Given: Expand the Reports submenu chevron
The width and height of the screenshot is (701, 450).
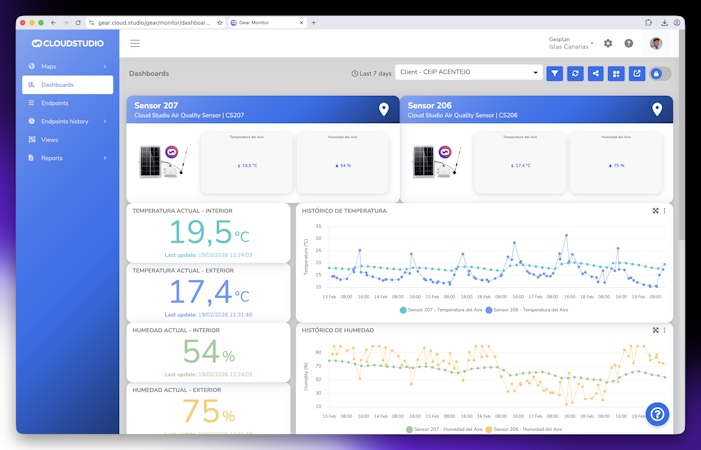Looking at the screenshot, I should (105, 158).
